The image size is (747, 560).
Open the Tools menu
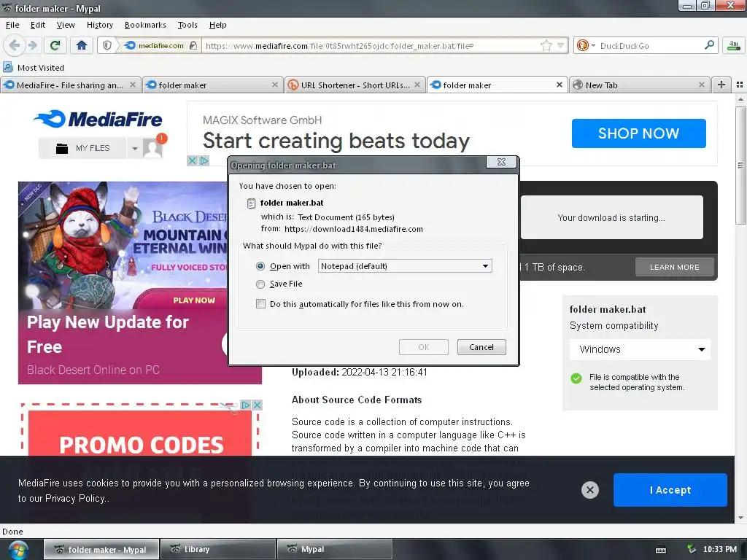[187, 25]
